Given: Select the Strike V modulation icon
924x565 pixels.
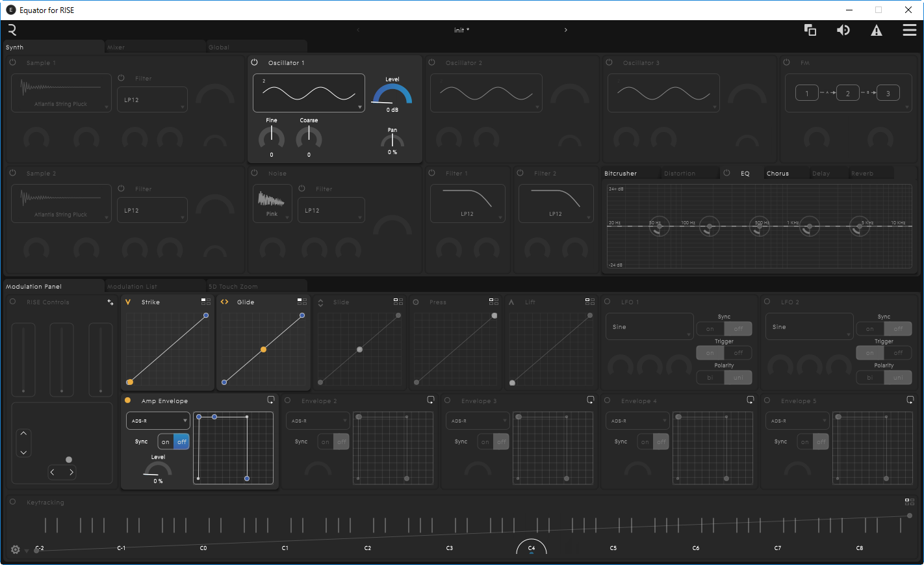Looking at the screenshot, I should click(128, 302).
